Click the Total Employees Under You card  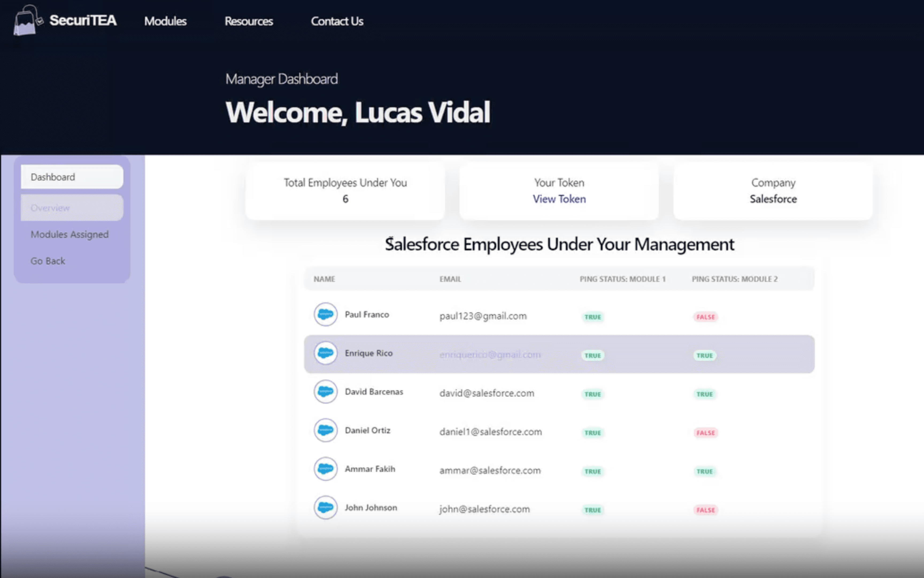tap(345, 191)
